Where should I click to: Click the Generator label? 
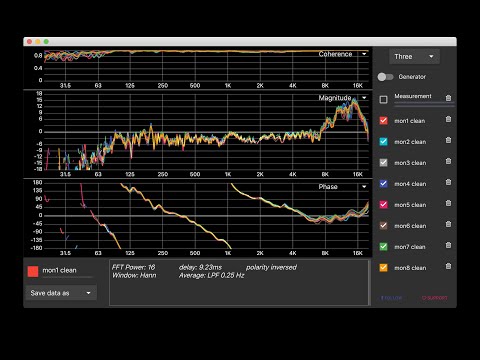412,77
